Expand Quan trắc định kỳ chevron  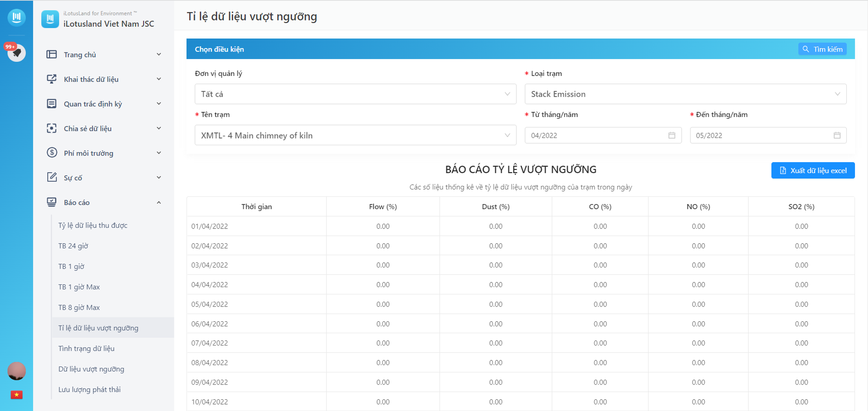click(x=159, y=104)
